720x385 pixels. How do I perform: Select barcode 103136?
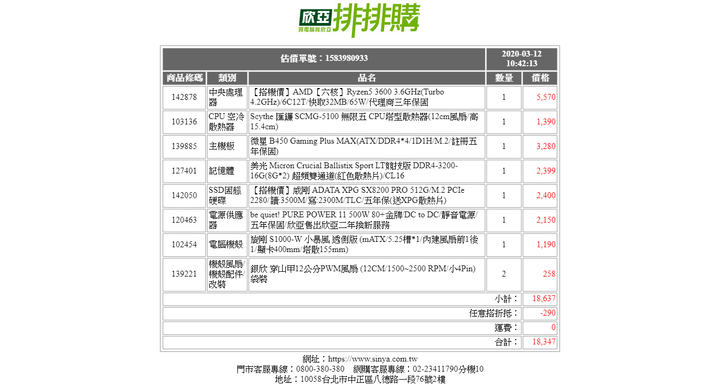[184, 122]
